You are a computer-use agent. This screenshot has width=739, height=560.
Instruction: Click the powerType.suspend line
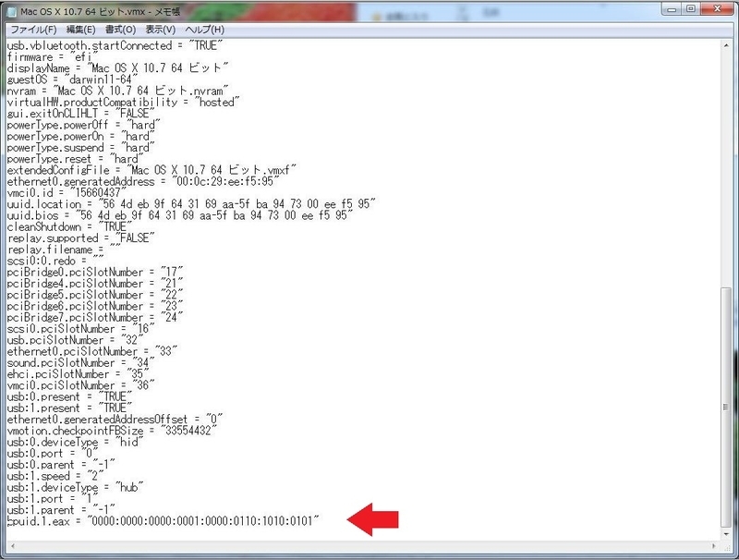[81, 148]
